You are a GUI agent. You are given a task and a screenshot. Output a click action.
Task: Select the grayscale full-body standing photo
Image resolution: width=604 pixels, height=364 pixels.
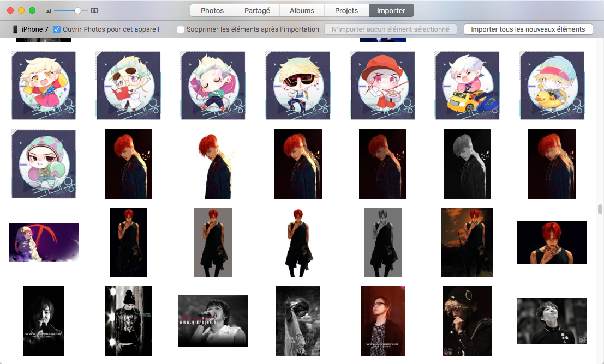pos(382,242)
